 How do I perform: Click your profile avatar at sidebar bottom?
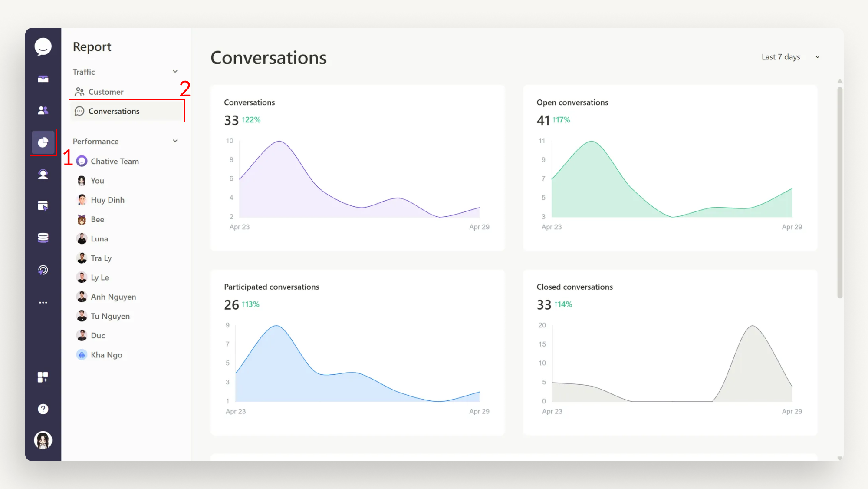pyautogui.click(x=43, y=440)
